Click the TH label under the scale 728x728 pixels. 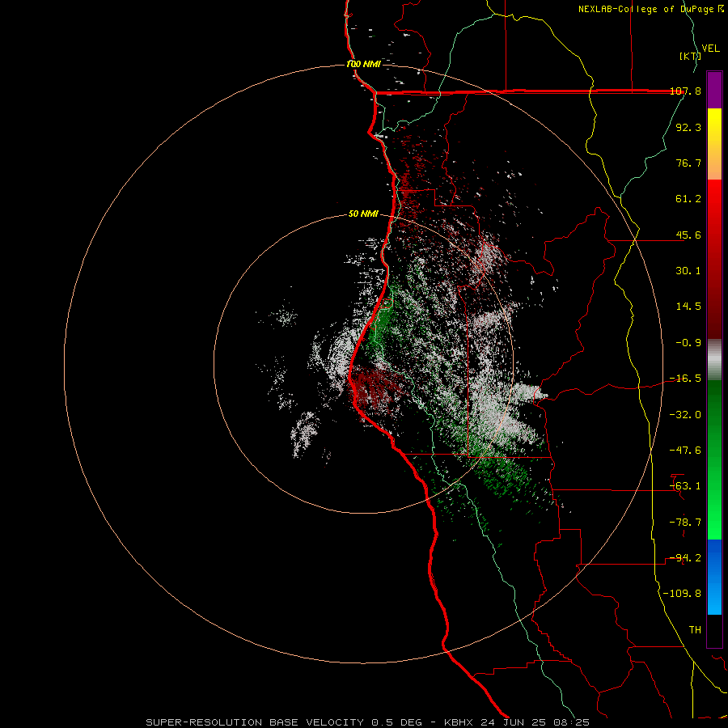click(695, 630)
